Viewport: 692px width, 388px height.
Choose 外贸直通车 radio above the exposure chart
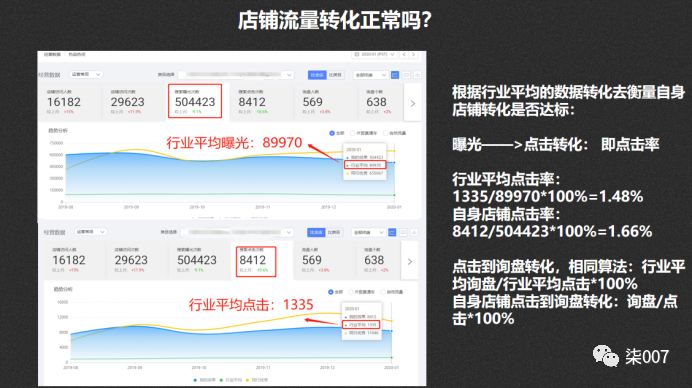coord(364,133)
